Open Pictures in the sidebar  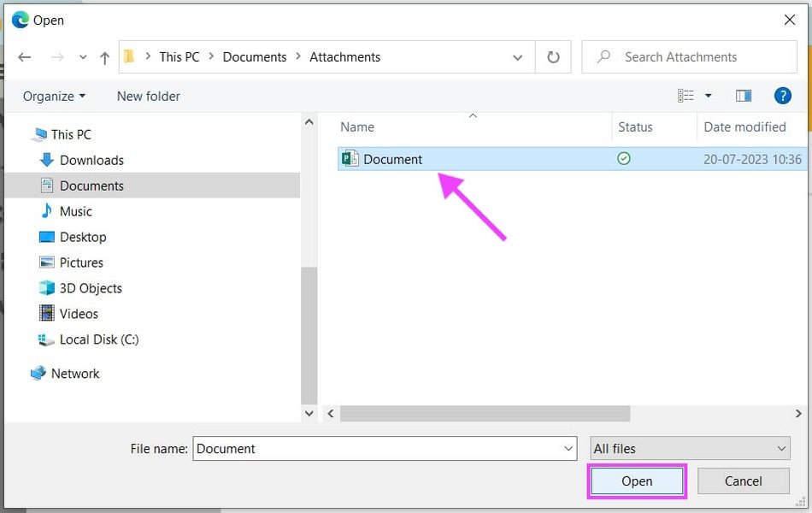81,262
